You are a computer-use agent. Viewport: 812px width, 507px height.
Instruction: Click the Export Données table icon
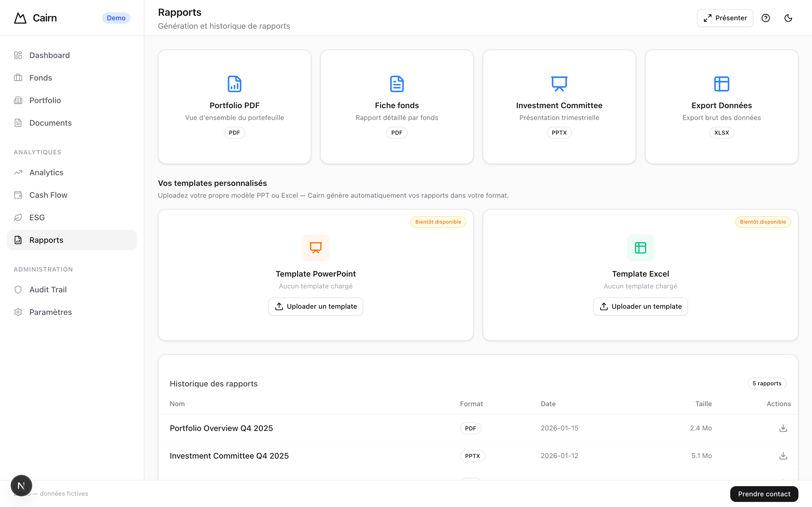pos(721,84)
